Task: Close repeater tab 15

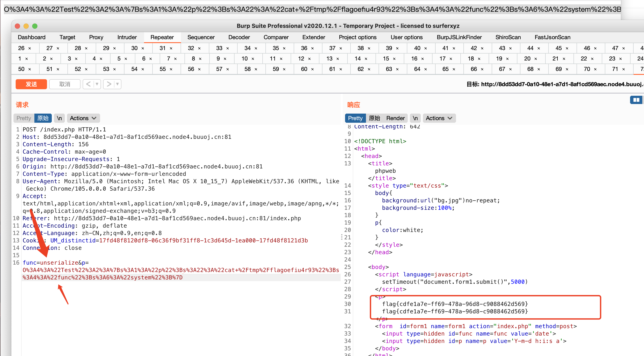Action: coord(394,59)
